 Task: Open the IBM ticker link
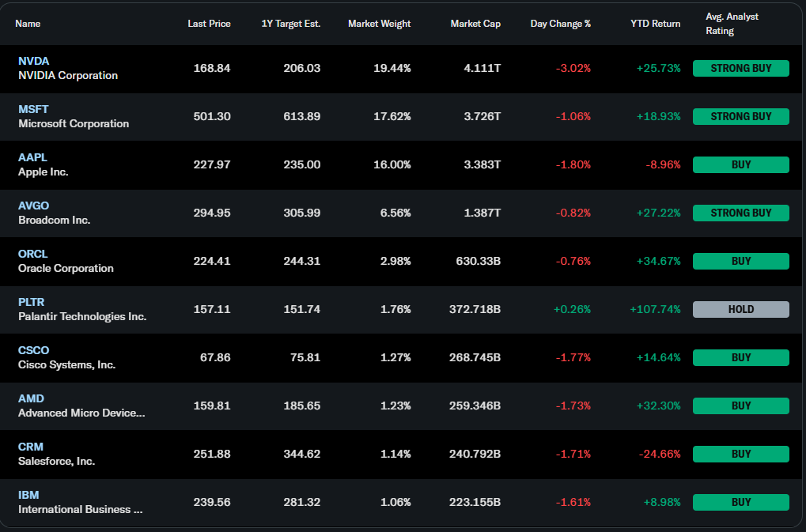[28, 496]
